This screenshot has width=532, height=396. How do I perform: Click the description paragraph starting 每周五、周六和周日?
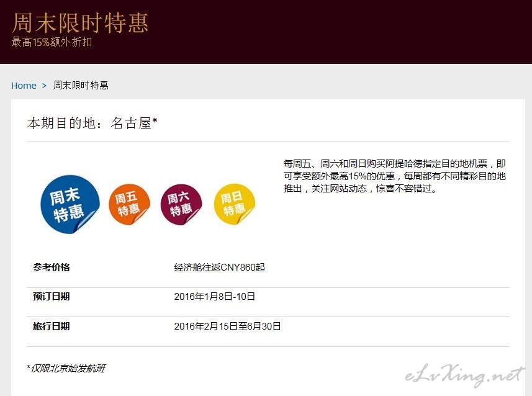pyautogui.click(x=395, y=176)
